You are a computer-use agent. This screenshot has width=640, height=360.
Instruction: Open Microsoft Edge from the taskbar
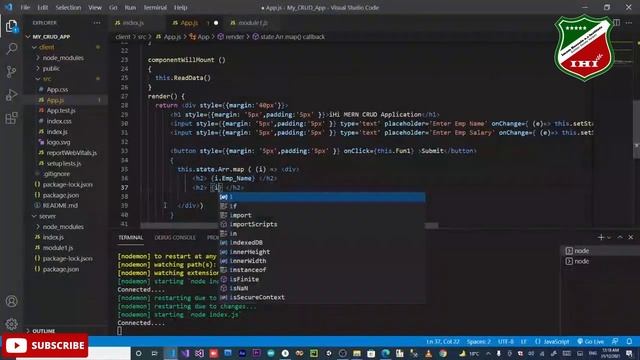coord(385,353)
